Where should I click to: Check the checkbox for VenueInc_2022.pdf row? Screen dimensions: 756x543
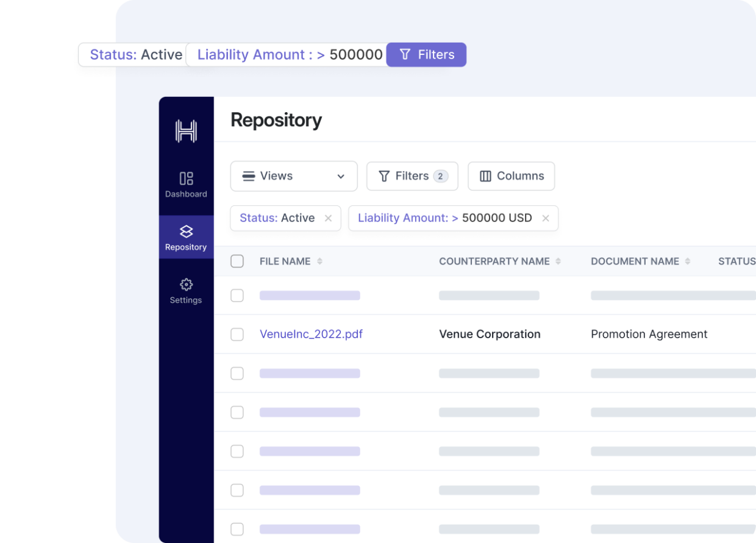[237, 334]
